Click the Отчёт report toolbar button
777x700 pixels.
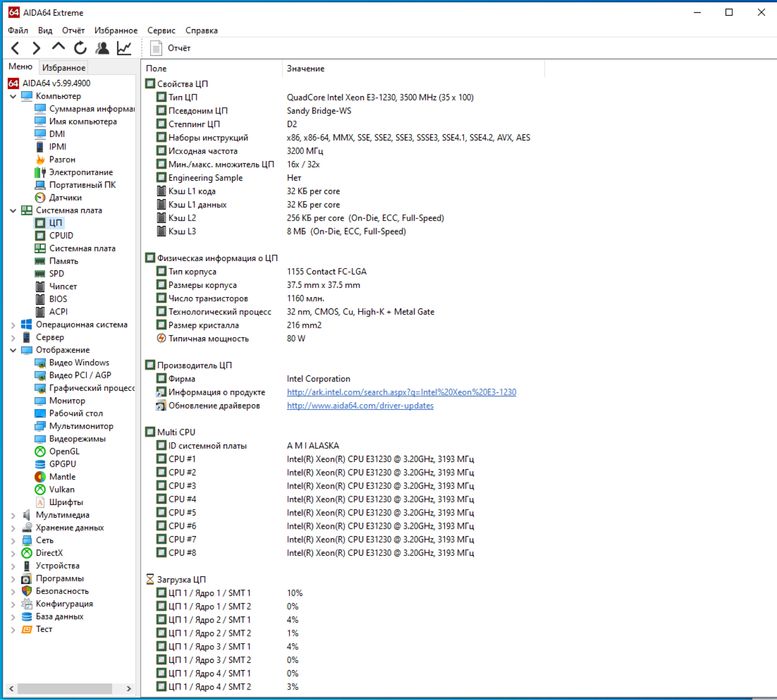tap(170, 48)
